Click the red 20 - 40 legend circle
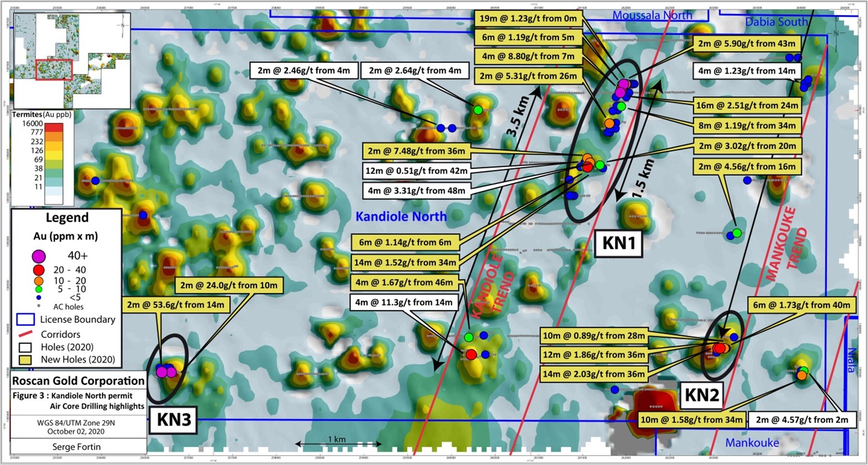Image resolution: width=868 pixels, height=465 pixels. (x=38, y=270)
